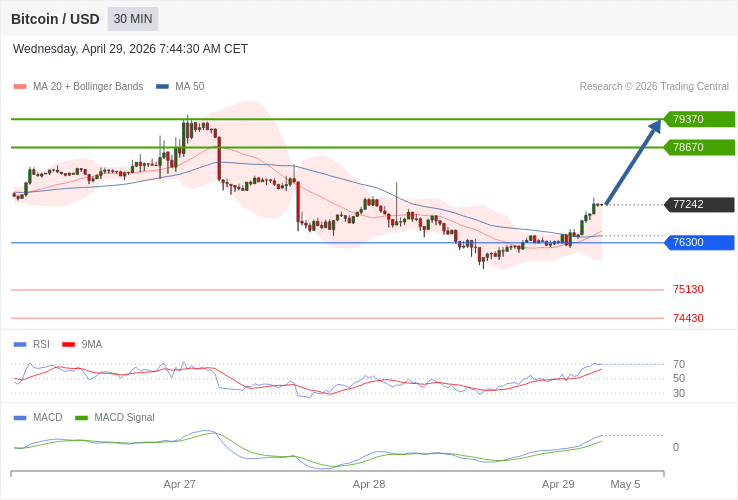The width and height of the screenshot is (738, 500).
Task: Click the MA 20 + Bollinger Bands legend swatch
Action: click(x=20, y=87)
